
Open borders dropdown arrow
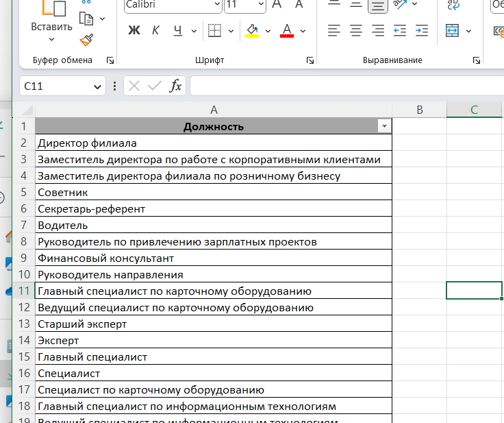[231, 31]
